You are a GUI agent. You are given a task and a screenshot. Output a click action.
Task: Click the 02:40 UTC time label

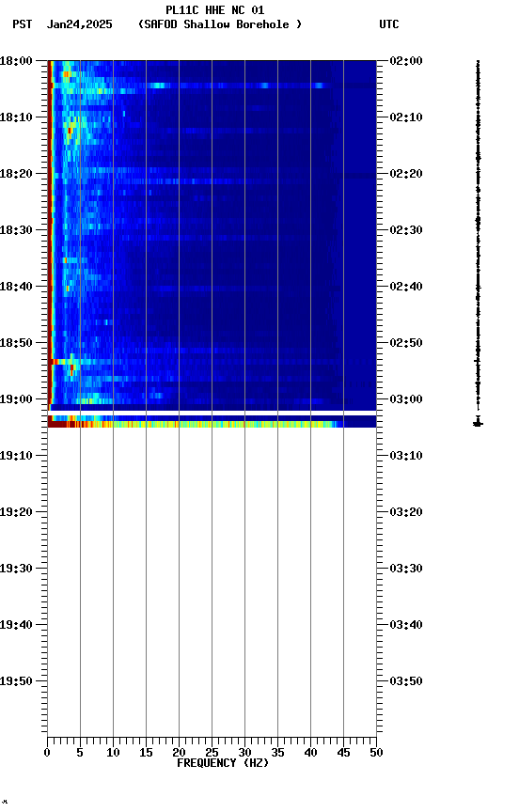(406, 287)
